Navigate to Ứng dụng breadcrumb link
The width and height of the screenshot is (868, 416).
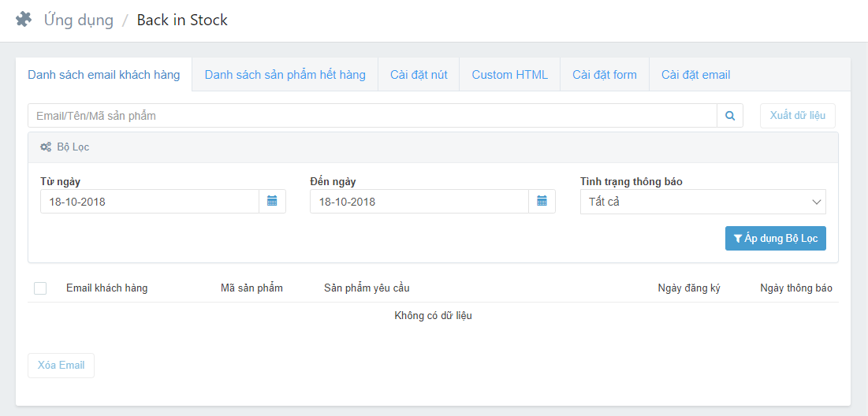(78, 20)
